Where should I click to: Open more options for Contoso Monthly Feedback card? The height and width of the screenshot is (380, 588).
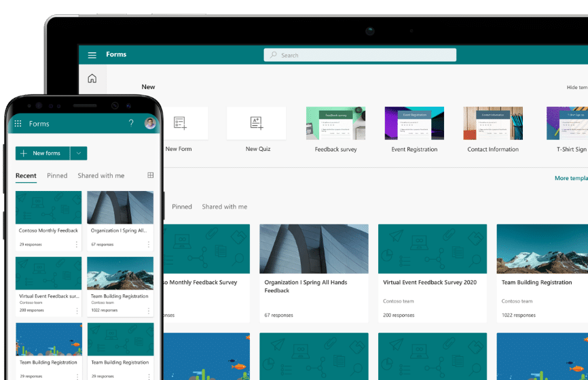[x=77, y=245]
